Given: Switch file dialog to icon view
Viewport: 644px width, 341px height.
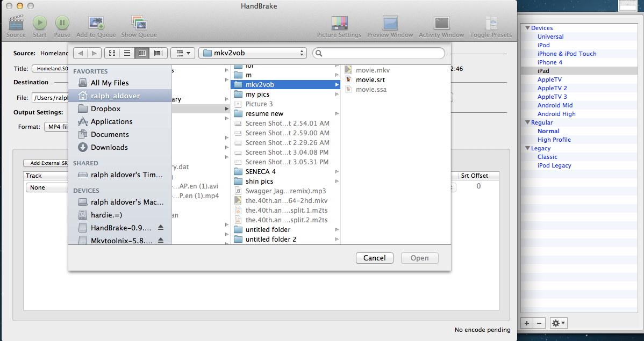Looking at the screenshot, I should pos(112,53).
